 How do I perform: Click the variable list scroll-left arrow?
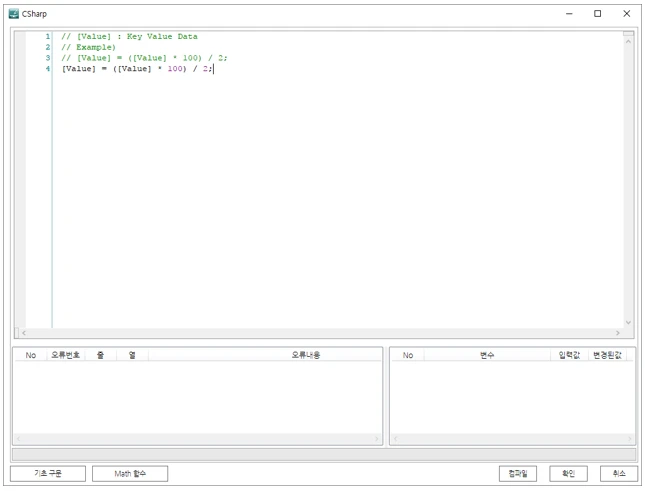coord(395,439)
